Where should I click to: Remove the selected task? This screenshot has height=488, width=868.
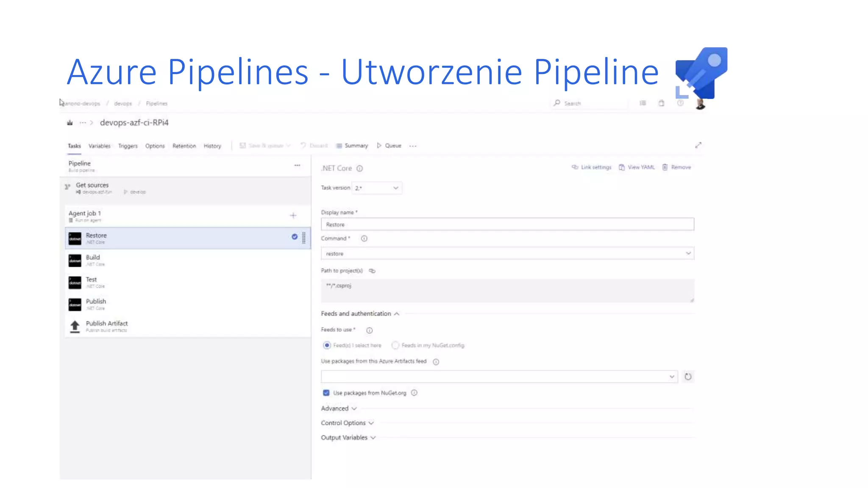click(676, 167)
